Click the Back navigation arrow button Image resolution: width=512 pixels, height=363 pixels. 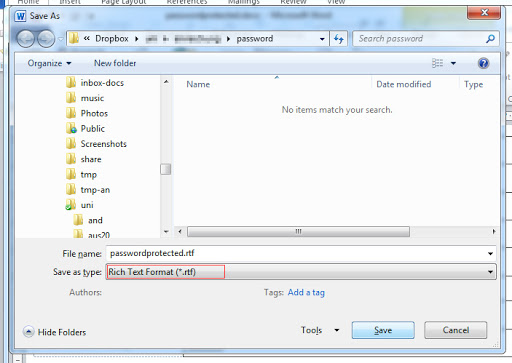point(26,39)
